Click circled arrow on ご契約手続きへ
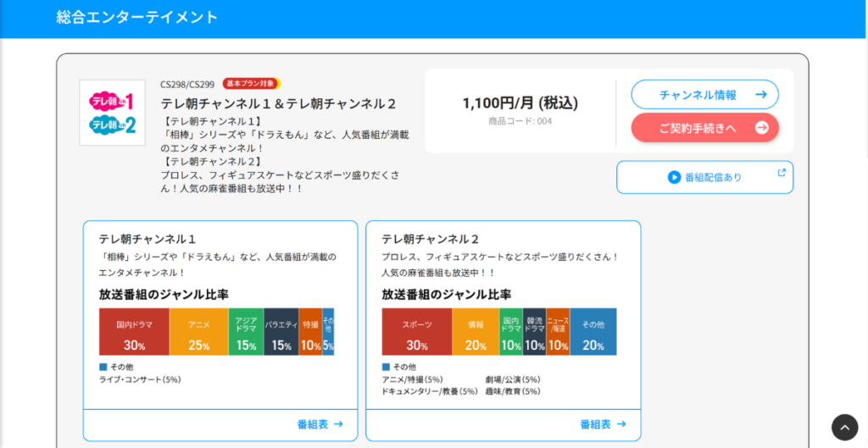 pyautogui.click(x=761, y=128)
